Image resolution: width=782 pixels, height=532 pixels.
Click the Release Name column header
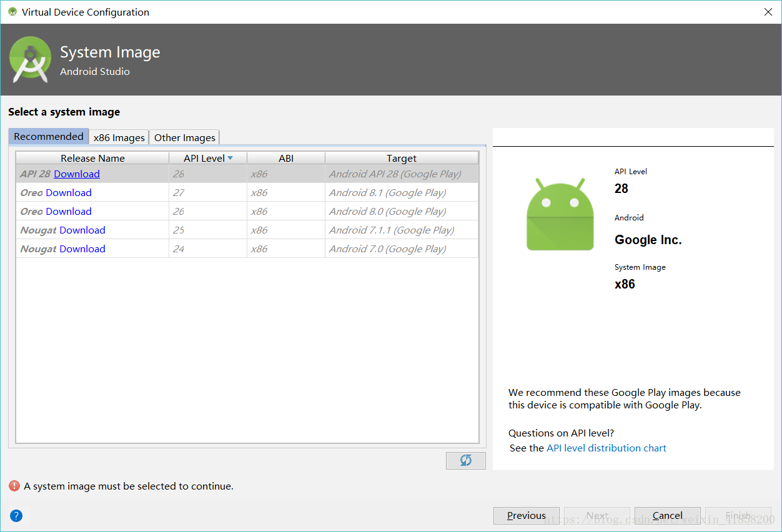tap(92, 158)
